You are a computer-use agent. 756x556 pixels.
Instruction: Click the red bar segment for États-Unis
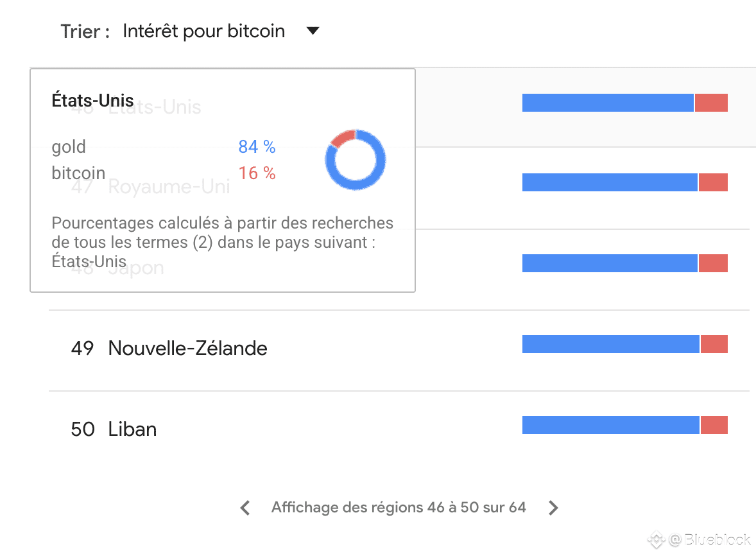pyautogui.click(x=711, y=103)
